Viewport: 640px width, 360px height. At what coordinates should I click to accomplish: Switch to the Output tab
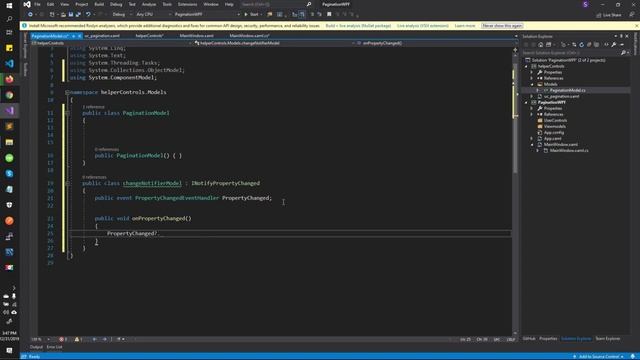click(x=36, y=347)
